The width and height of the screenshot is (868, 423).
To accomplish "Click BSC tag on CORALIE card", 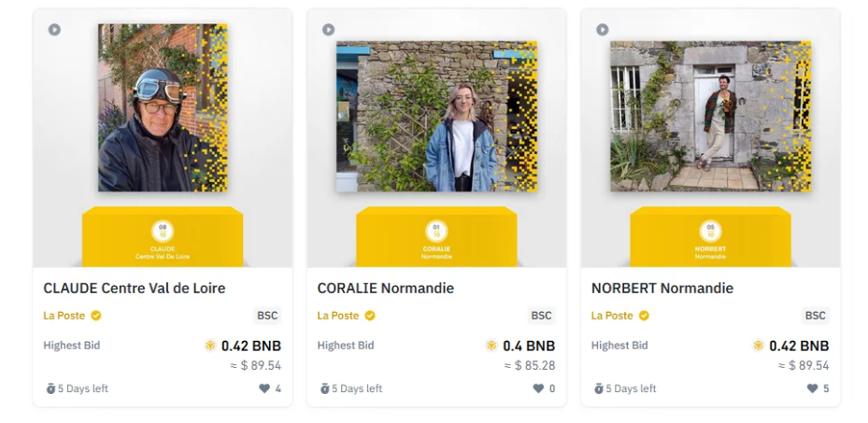I will [x=542, y=316].
